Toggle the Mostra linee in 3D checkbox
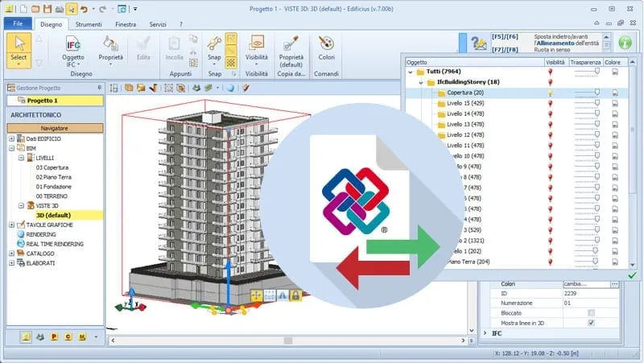This screenshot has width=644, height=363. coord(592,323)
